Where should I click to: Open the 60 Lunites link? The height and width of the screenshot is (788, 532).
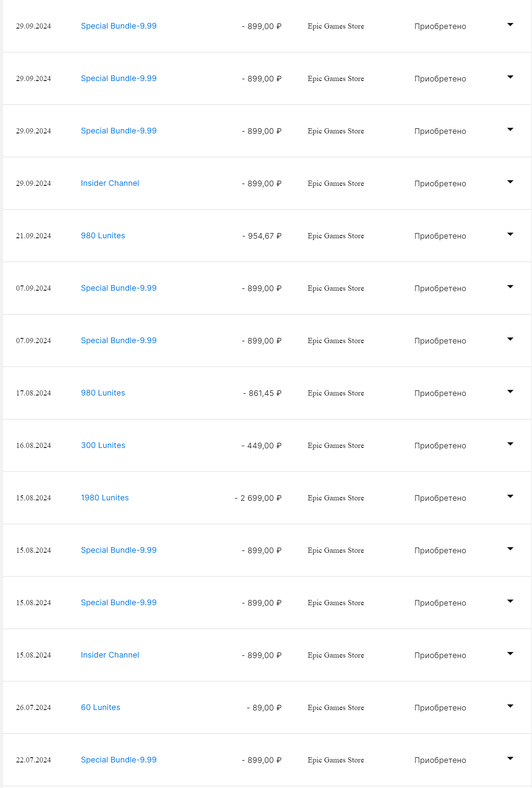click(101, 707)
